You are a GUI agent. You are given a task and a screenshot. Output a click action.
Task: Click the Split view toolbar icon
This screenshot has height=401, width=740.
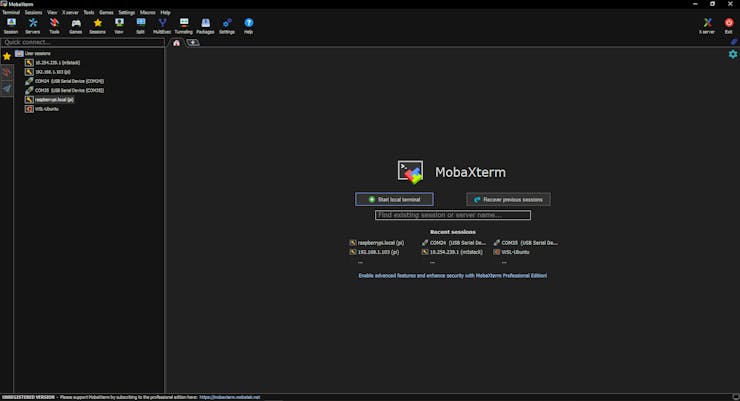tap(141, 25)
